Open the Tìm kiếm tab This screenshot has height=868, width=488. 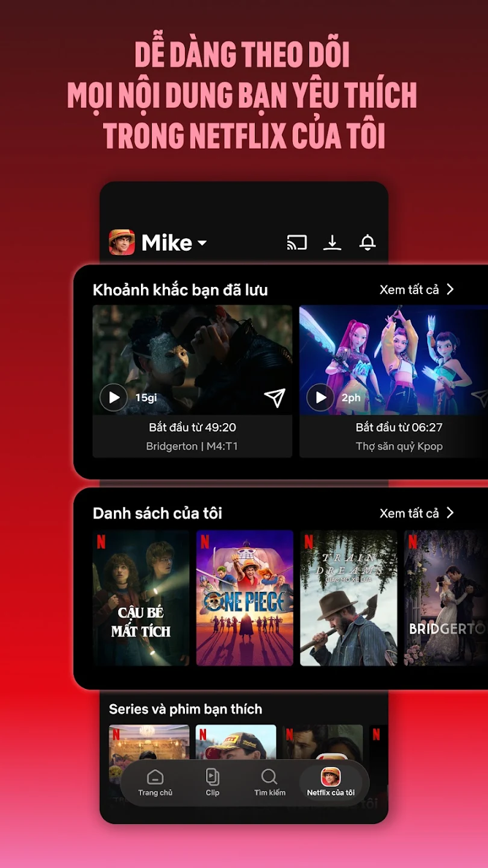[270, 783]
